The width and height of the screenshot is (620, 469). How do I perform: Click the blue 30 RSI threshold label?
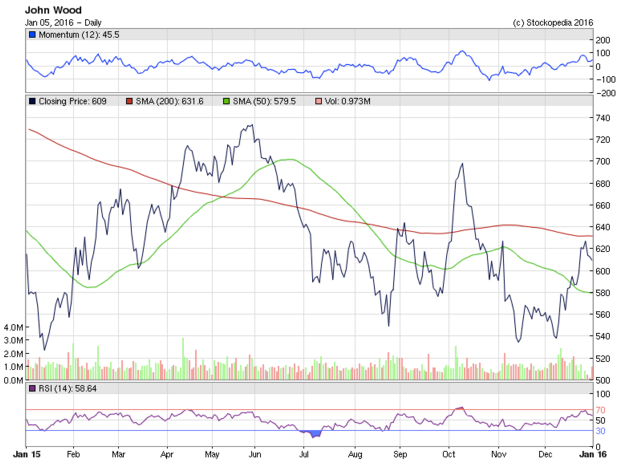pyautogui.click(x=600, y=431)
